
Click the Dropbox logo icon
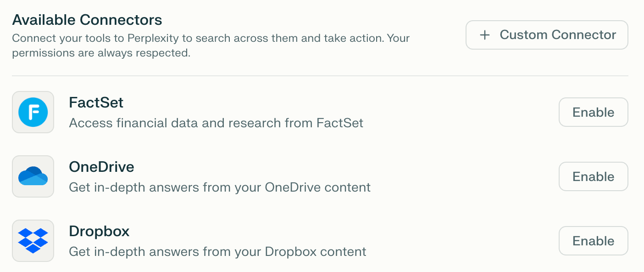click(x=33, y=241)
